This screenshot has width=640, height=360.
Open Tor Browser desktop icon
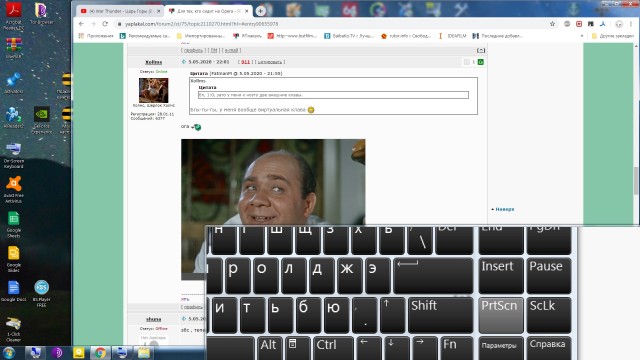coord(41,13)
